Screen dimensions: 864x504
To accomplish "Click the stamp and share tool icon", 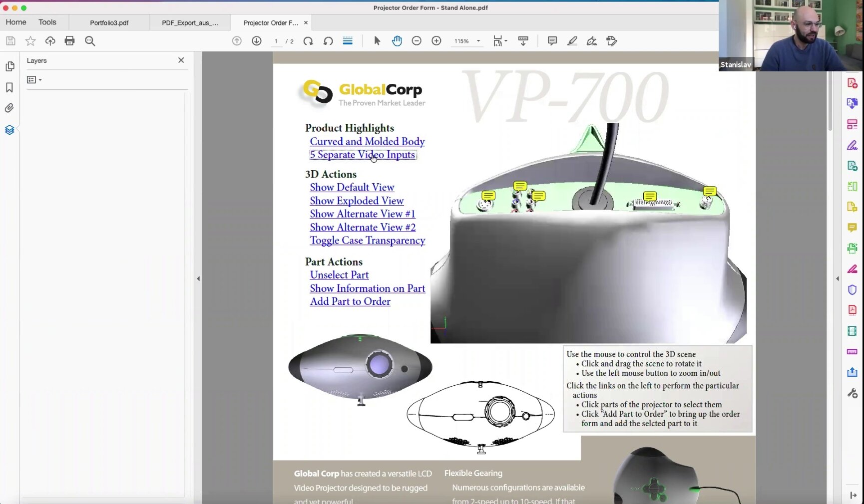I will 612,41.
